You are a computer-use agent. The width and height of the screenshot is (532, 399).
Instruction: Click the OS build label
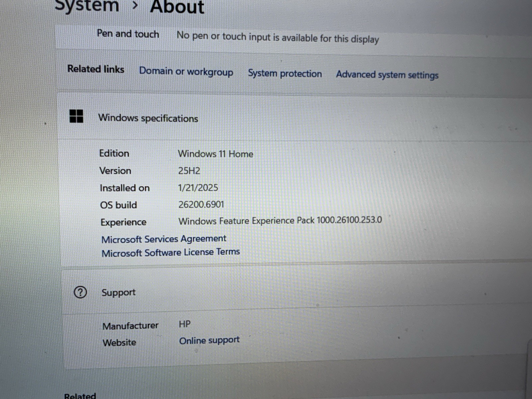119,205
